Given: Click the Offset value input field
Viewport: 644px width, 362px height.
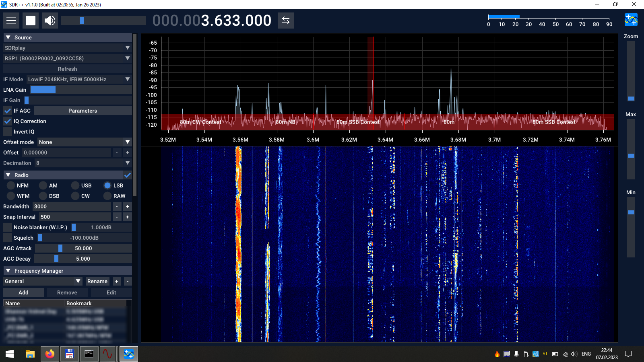Looking at the screenshot, I should (66, 152).
